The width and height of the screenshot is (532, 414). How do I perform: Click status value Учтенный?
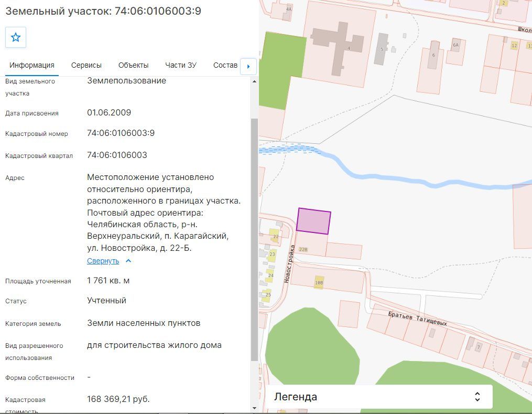[x=106, y=301]
